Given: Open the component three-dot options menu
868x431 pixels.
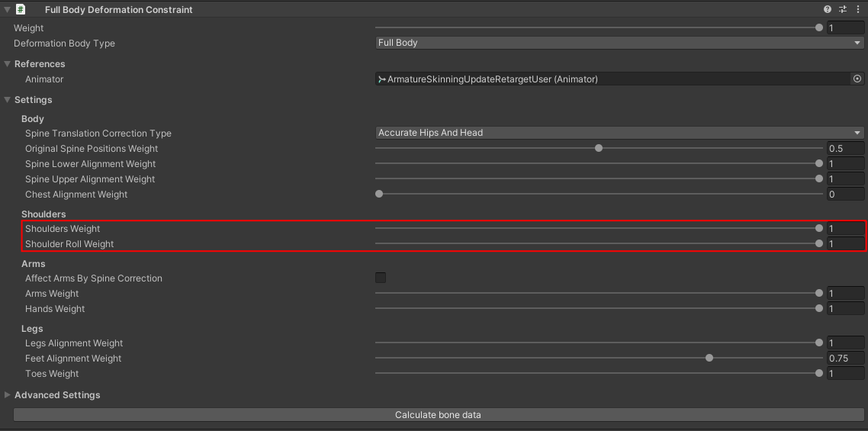Looking at the screenshot, I should [x=858, y=9].
